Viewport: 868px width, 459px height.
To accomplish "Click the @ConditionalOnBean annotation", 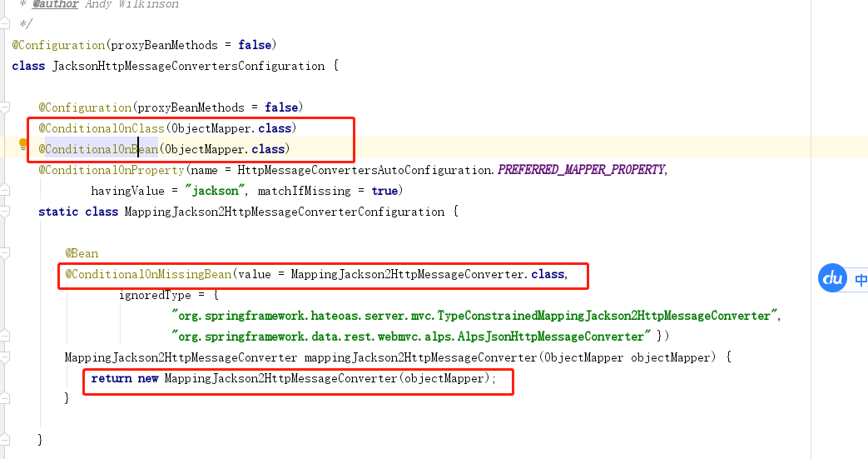I will [x=98, y=149].
